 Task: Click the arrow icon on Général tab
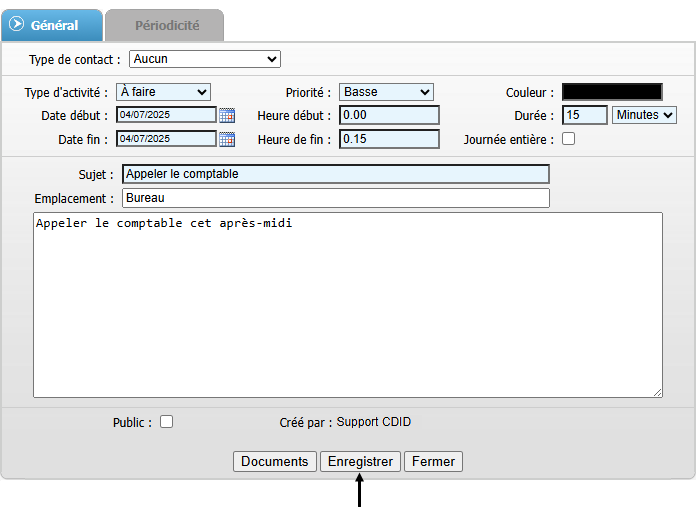[16, 24]
